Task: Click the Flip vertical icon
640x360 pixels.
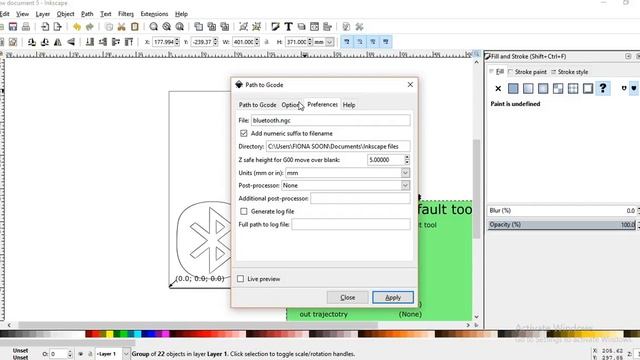Action: tap(71, 42)
